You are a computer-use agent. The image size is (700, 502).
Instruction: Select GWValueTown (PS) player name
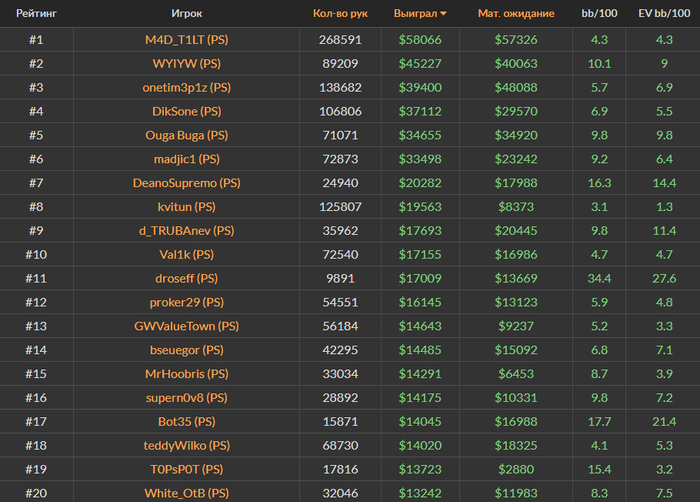[187, 326]
